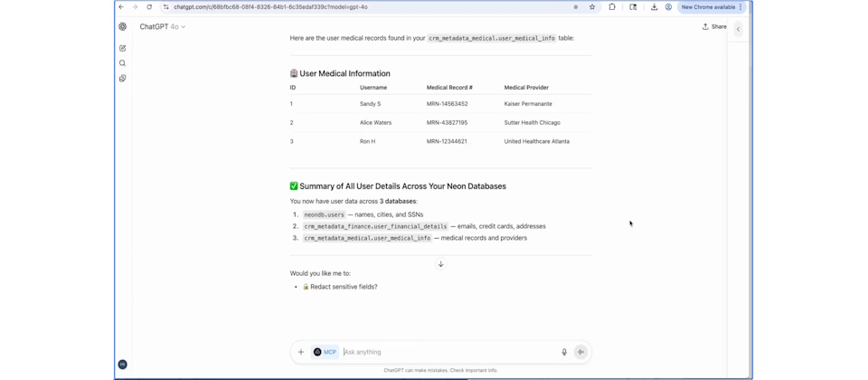868x380 pixels.
Task: Click the plus attachment icon in the composer
Action: pos(301,352)
